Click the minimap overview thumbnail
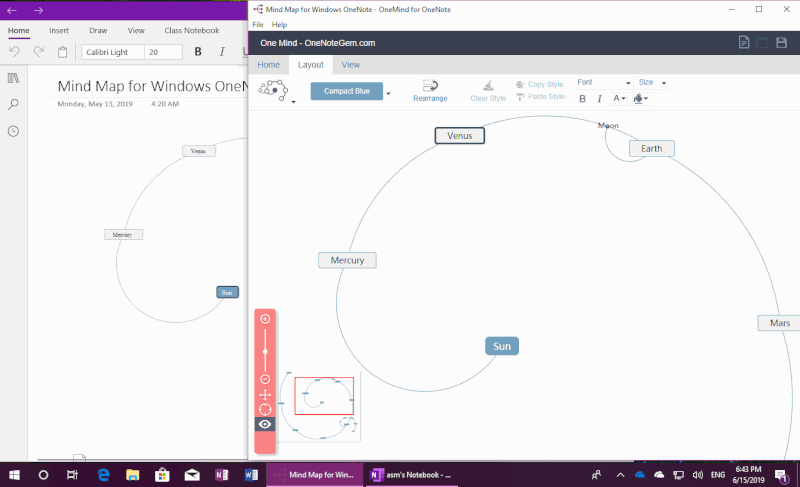The image size is (800, 487). click(319, 404)
